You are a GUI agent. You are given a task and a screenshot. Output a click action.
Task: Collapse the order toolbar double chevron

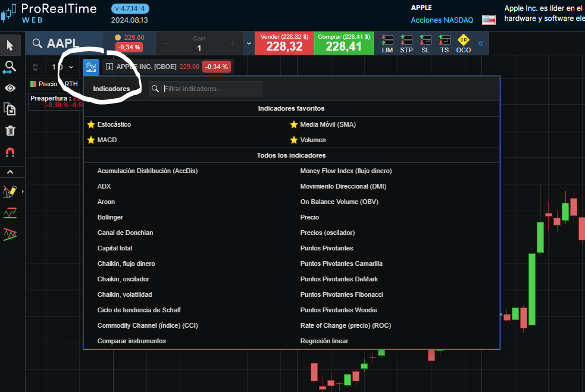(481, 43)
